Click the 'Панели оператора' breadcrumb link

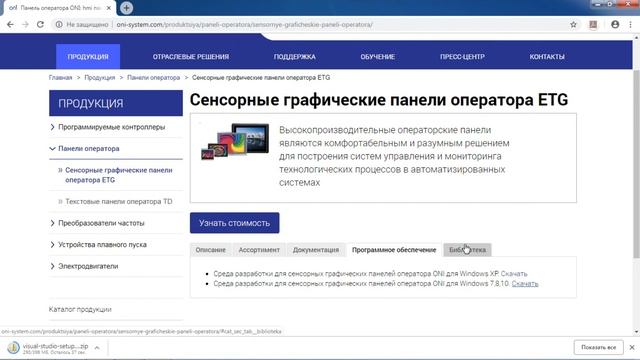(x=153, y=78)
